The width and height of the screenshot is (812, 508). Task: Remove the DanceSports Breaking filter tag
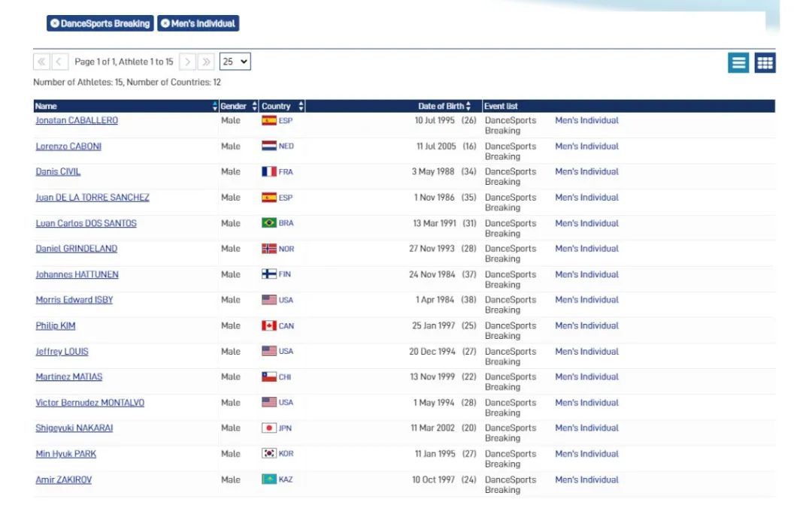click(55, 24)
